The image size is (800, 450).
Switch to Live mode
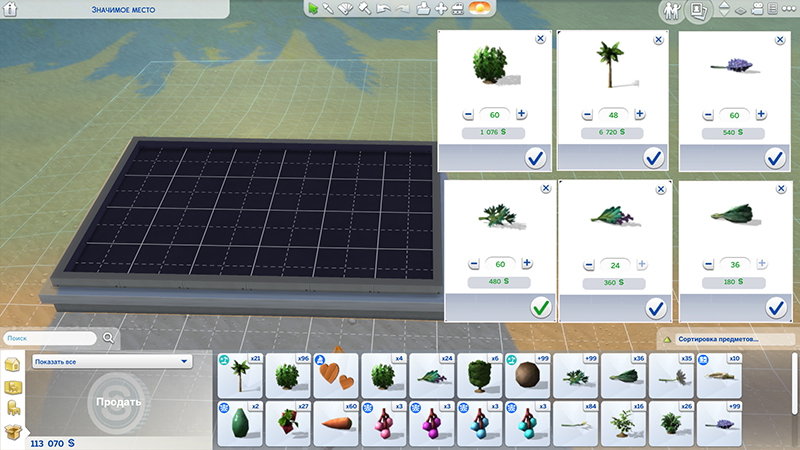pyautogui.click(x=671, y=10)
